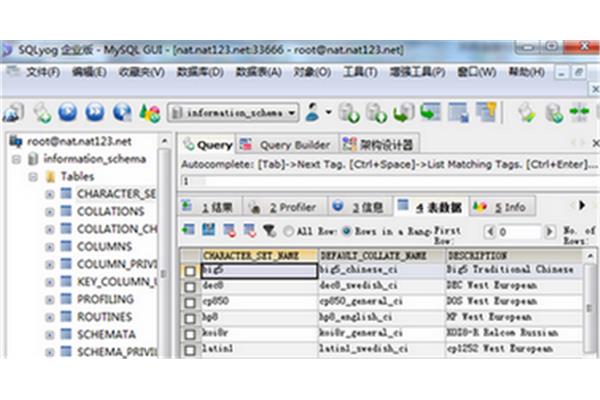Screen dimensions: 600x400
Task: Tick the checkbox for the latin1 row
Action: pos(190,349)
